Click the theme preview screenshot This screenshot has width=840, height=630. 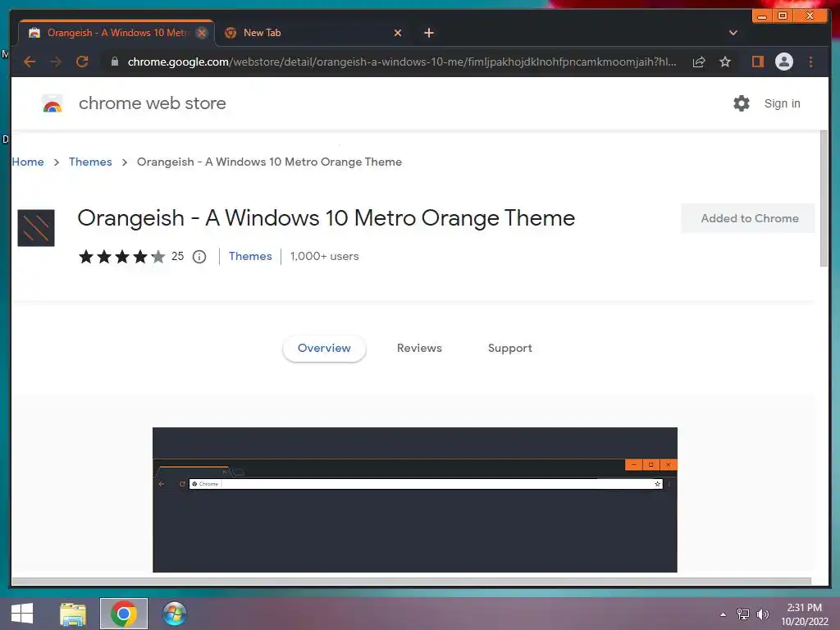coord(414,500)
